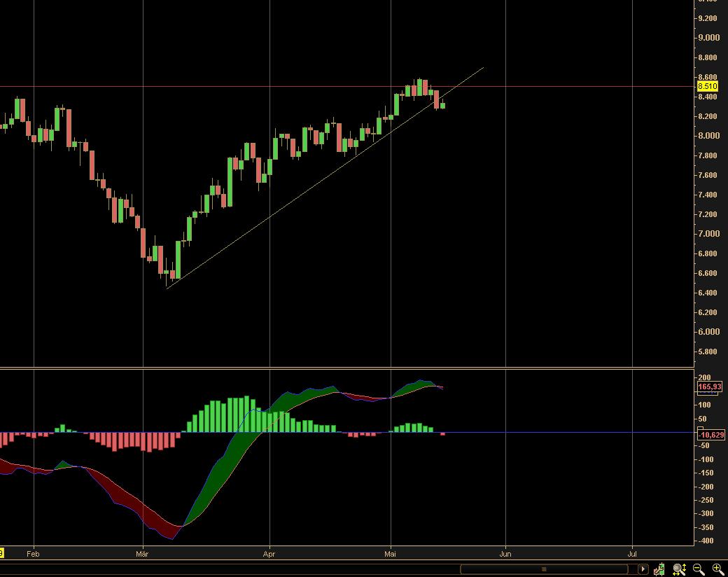Select the yellow 8.510 price tag
This screenshot has height=577, width=728.
(708, 87)
